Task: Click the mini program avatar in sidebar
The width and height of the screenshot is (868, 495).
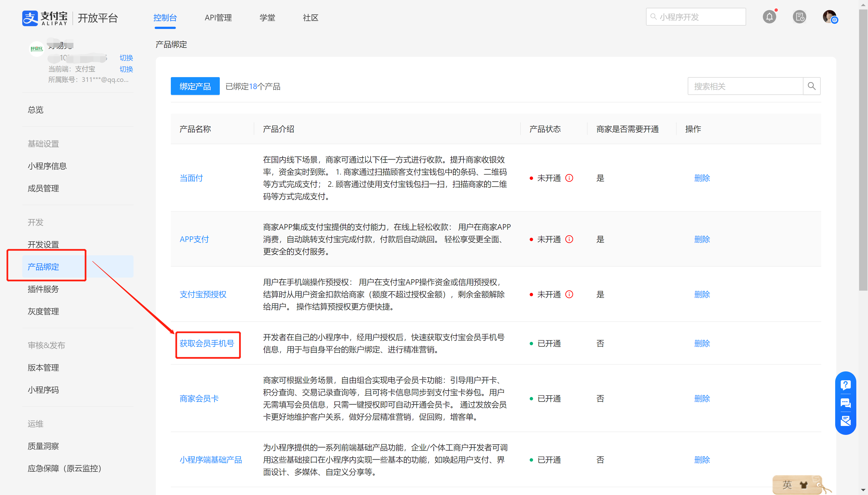Action: [36, 49]
